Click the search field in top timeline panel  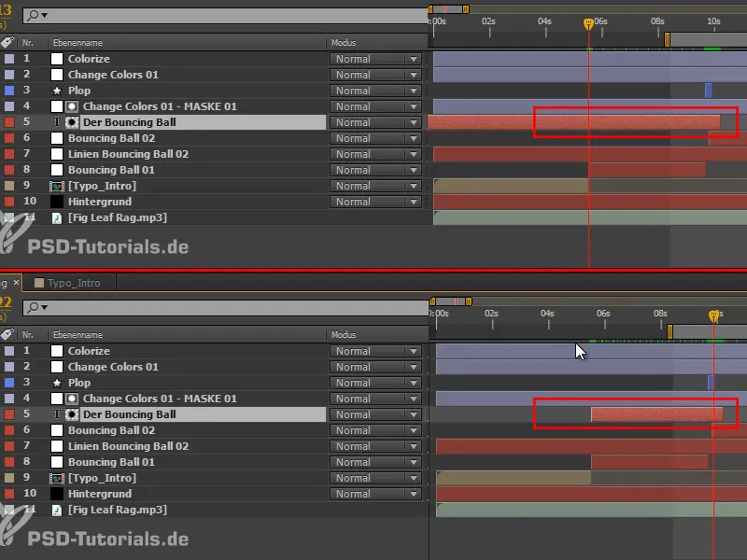tap(225, 15)
